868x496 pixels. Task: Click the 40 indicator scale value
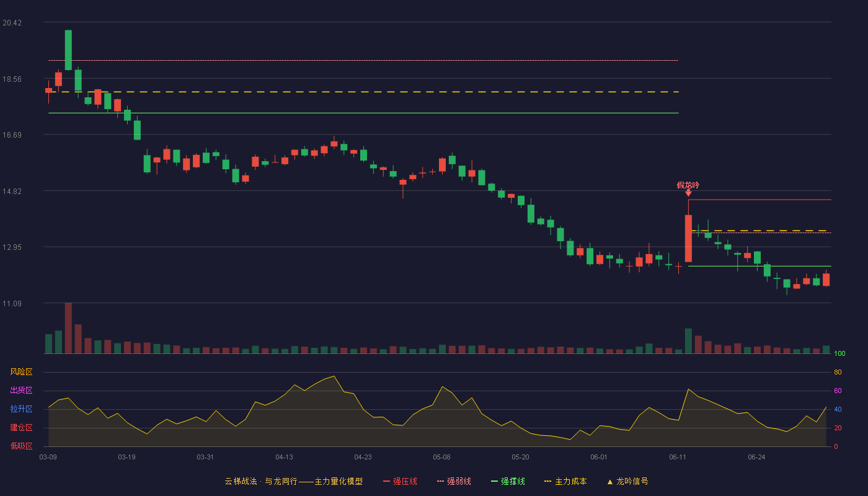coord(838,409)
